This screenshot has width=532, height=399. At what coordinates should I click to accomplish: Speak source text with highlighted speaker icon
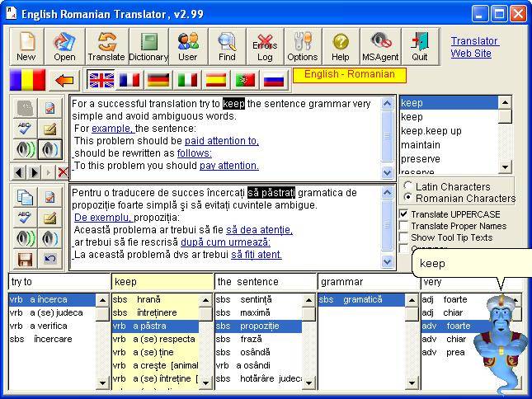pyautogui.click(x=50, y=149)
